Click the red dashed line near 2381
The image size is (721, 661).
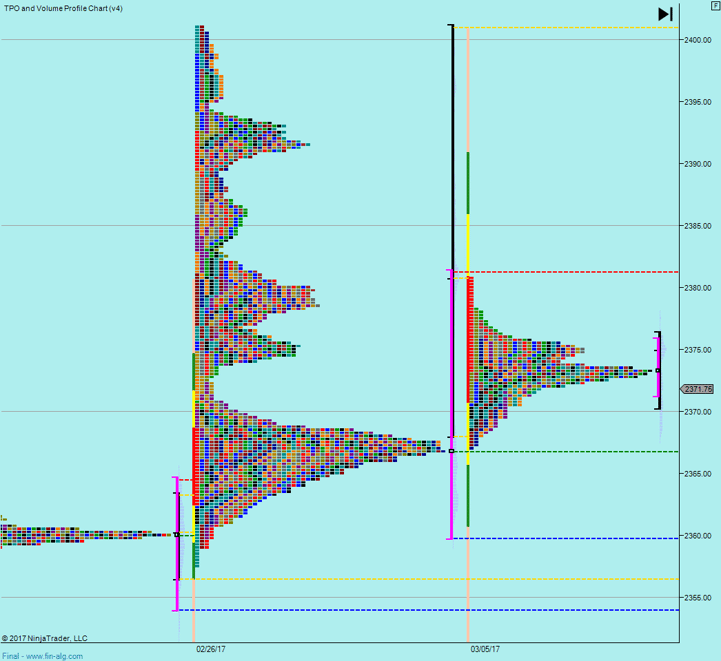(x=580, y=272)
